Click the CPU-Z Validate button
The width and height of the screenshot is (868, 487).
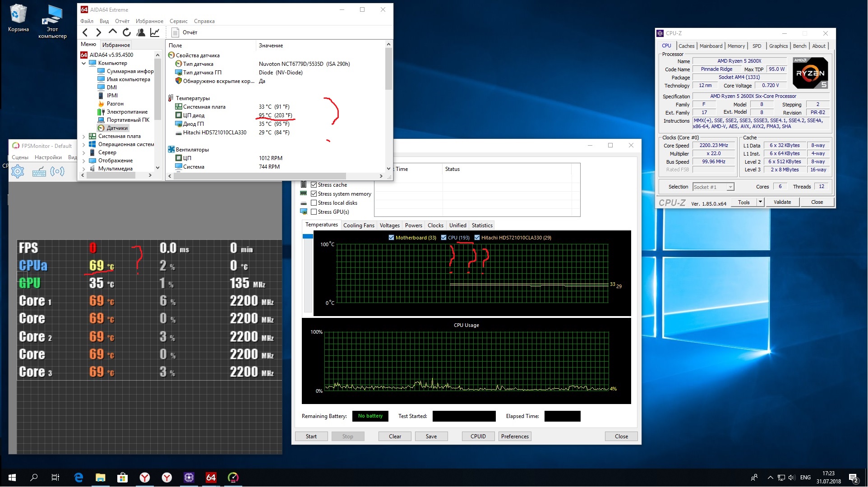782,202
